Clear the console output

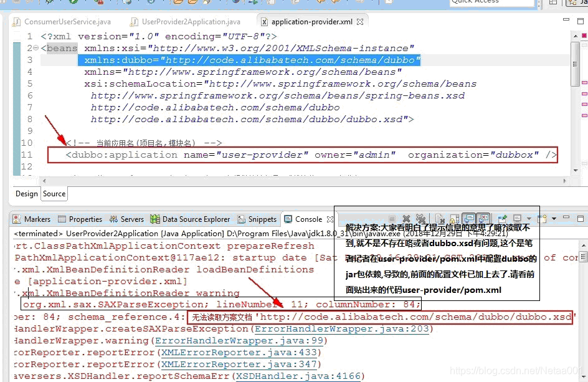440,219
